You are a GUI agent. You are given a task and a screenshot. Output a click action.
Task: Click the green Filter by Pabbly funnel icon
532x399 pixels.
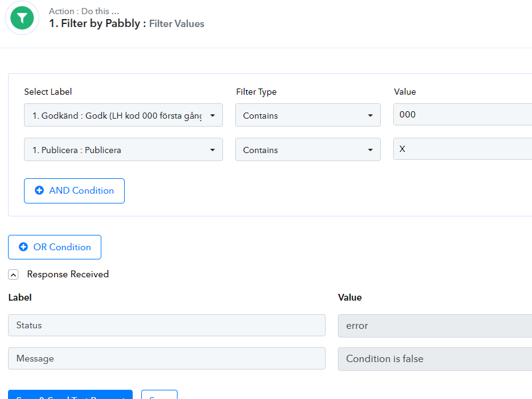(22, 18)
